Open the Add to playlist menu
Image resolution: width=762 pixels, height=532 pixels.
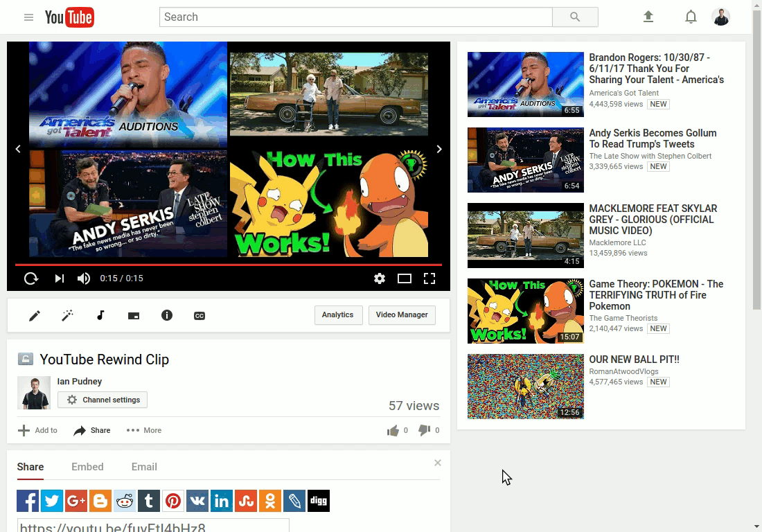[37, 430]
